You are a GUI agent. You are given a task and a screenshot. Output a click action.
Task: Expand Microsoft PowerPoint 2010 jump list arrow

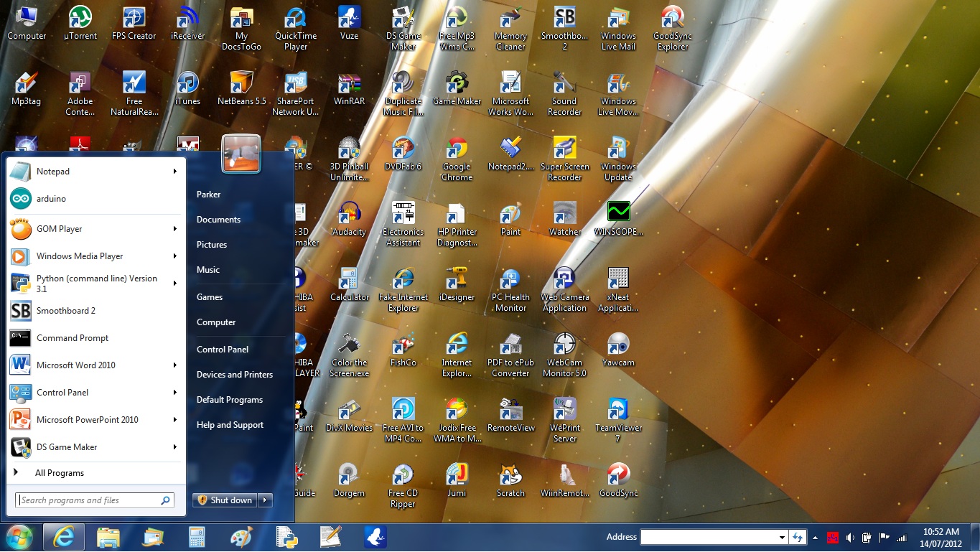tap(174, 420)
